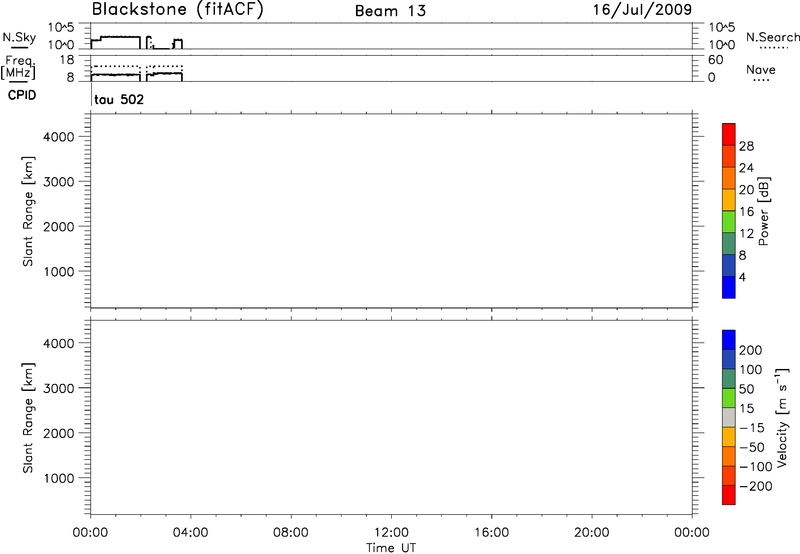The height and width of the screenshot is (554, 800).
Task: Click the 16/Jul/2009 date label
Action: 642,10
